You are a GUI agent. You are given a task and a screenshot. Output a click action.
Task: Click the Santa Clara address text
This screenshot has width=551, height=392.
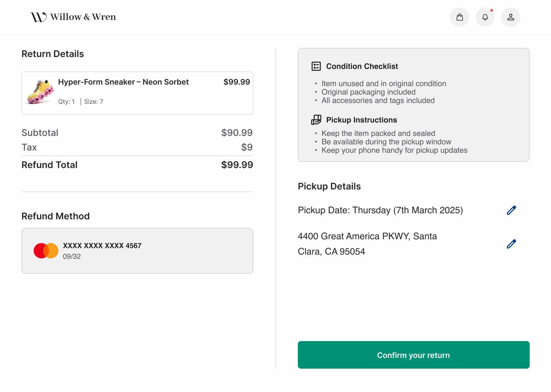coord(367,244)
